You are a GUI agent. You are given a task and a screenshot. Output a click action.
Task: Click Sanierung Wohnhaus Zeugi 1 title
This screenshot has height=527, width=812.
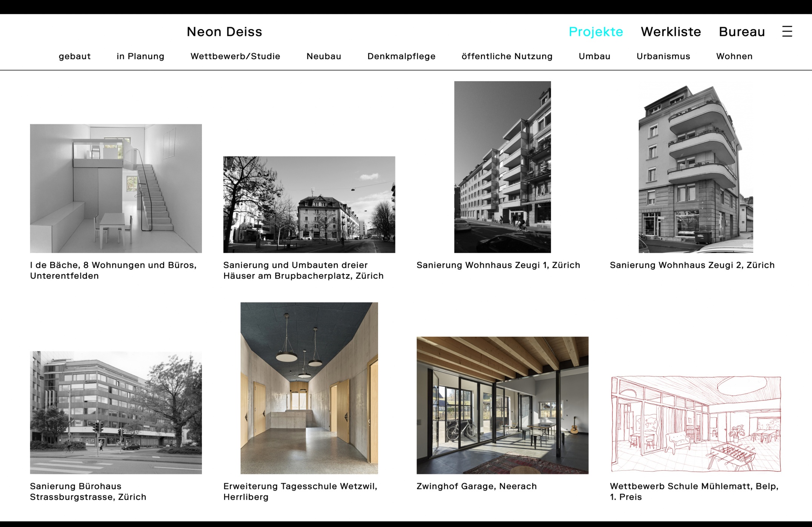[x=498, y=265]
